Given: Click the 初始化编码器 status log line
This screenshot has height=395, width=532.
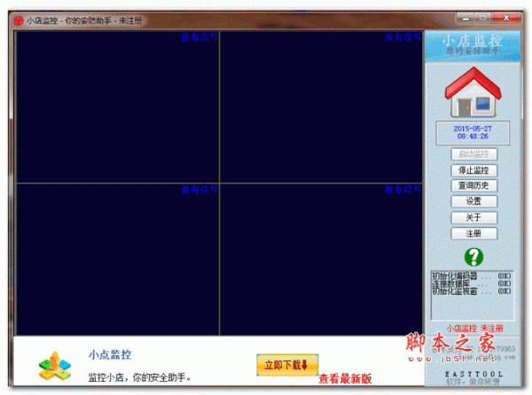Looking at the screenshot, I should coord(472,276).
